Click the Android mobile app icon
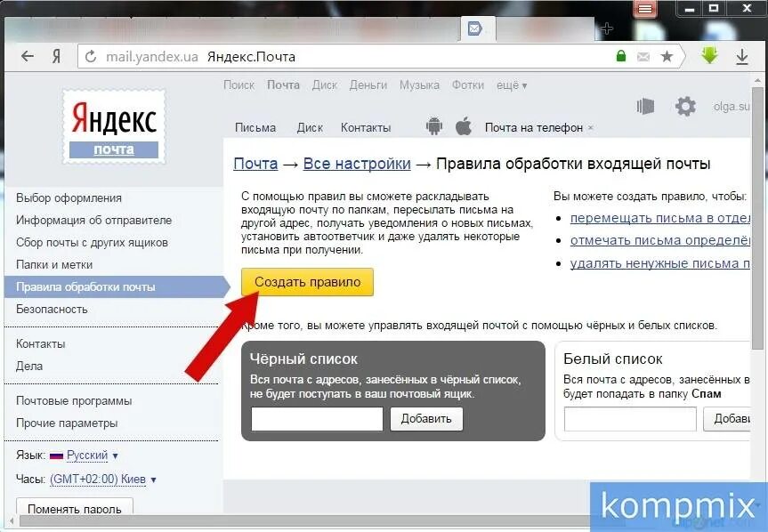The width and height of the screenshot is (768, 532). click(x=434, y=126)
